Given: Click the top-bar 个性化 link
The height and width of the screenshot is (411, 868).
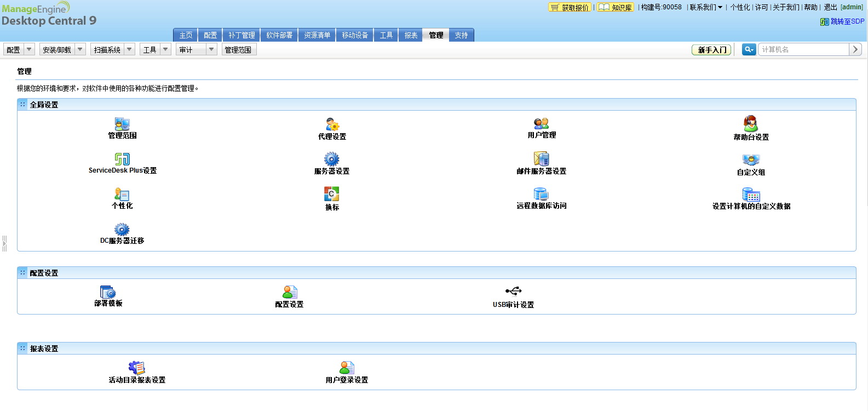Looking at the screenshot, I should click(x=740, y=7).
